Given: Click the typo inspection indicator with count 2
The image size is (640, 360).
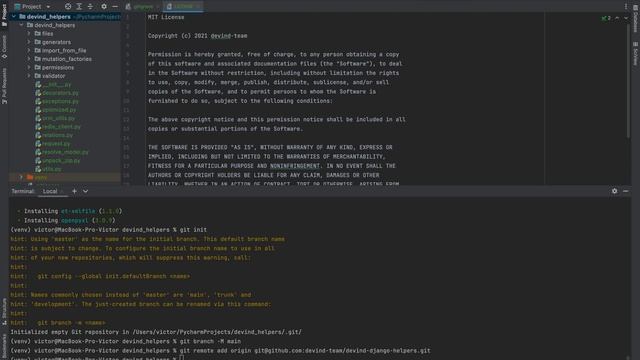Looking at the screenshot, I should [606, 18].
